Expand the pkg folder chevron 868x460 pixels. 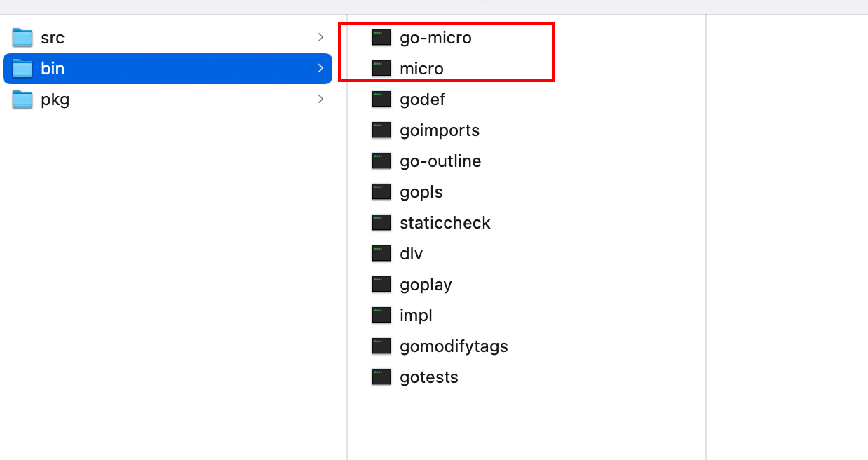pyautogui.click(x=320, y=100)
